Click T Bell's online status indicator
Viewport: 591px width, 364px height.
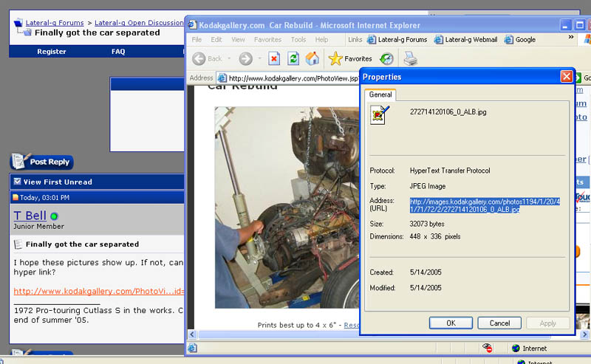[x=54, y=216]
